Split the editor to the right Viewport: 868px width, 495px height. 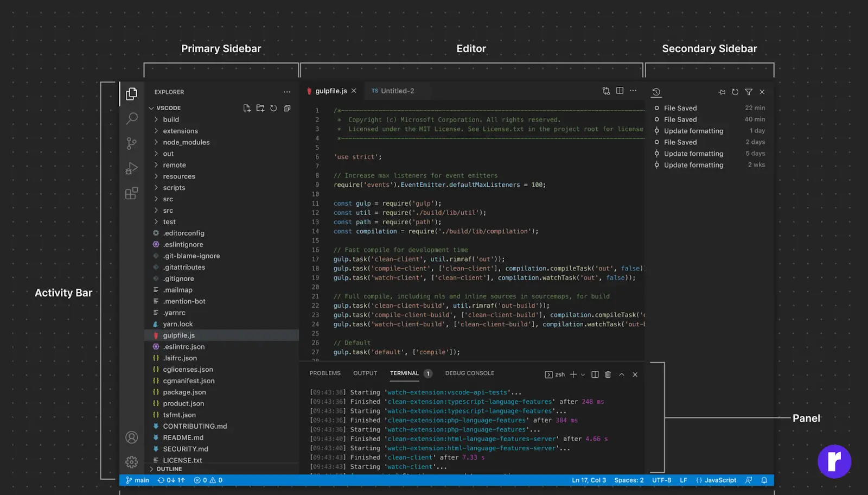click(620, 91)
